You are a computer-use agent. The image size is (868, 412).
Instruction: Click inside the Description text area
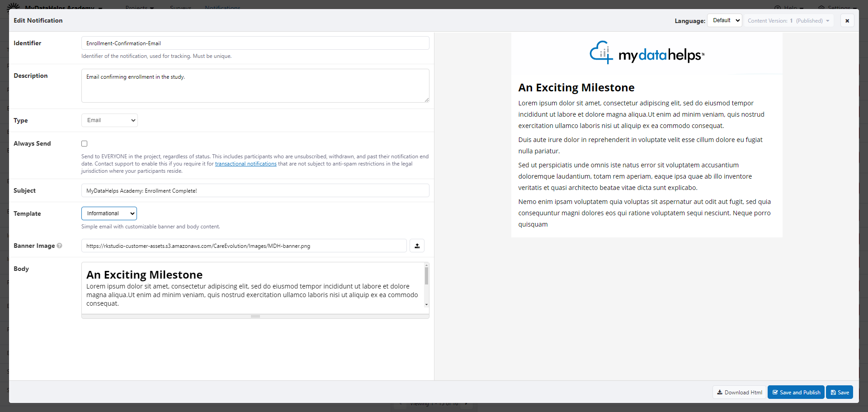coord(255,86)
